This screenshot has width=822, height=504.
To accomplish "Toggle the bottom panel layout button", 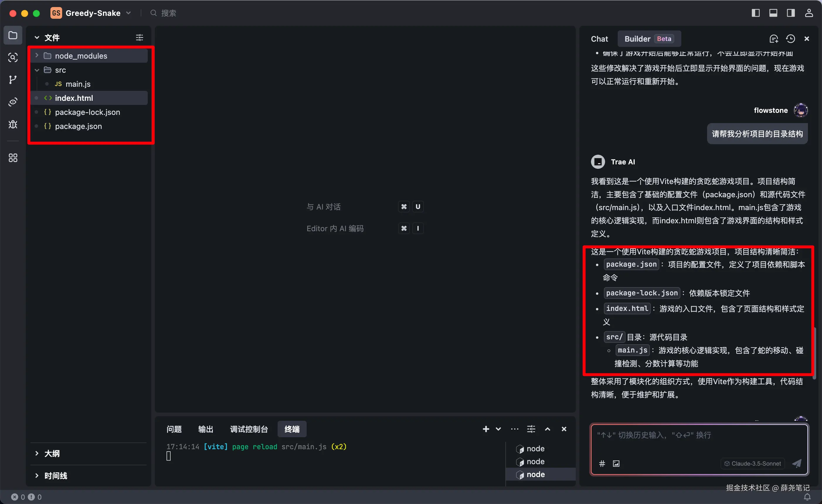I will click(773, 13).
